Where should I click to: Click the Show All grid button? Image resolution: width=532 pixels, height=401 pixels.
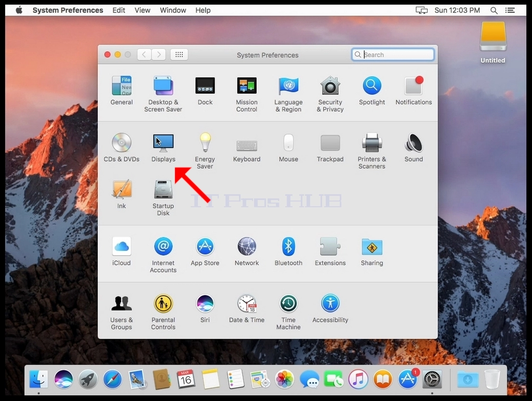(179, 55)
